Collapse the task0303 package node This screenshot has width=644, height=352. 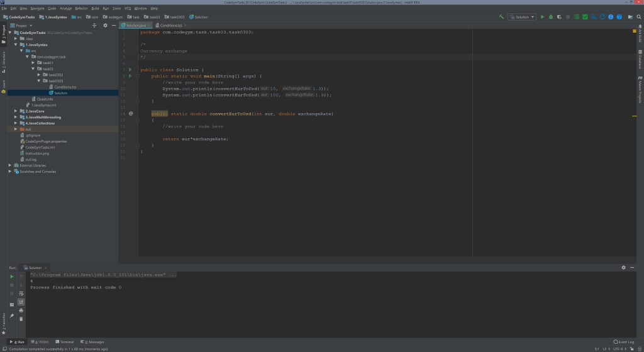click(x=38, y=80)
